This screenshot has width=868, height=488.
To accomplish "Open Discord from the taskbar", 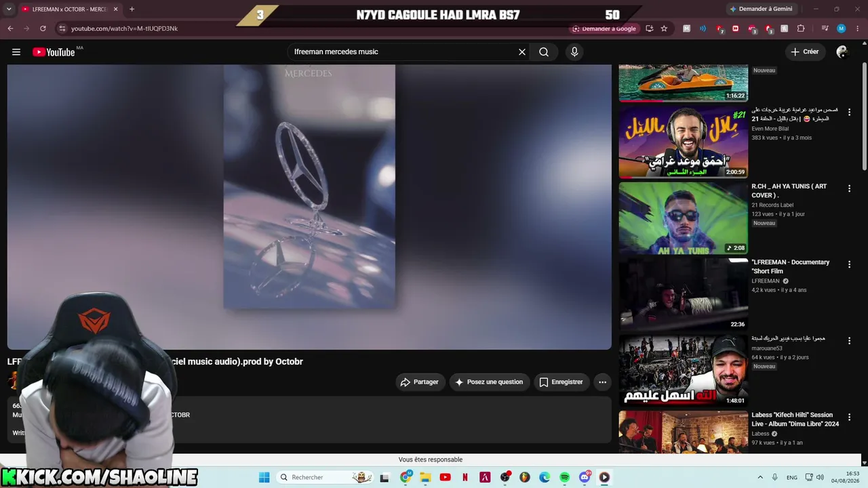I will tap(585, 477).
